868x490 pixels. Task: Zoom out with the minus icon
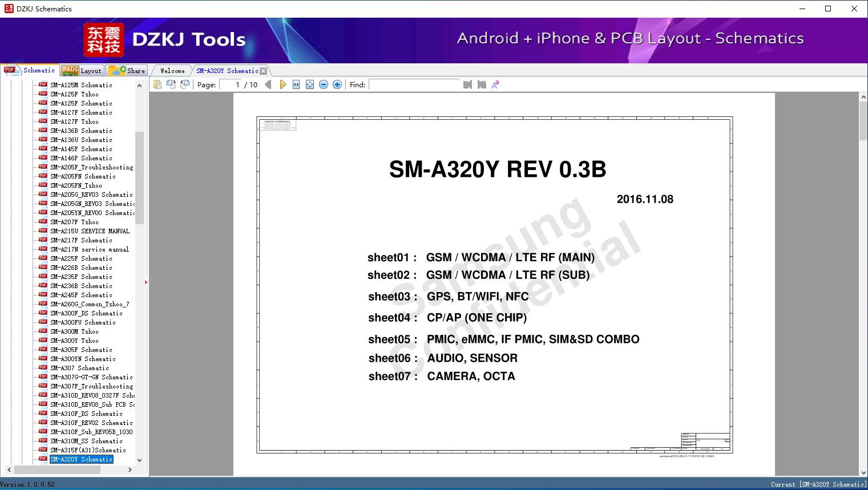pos(324,84)
